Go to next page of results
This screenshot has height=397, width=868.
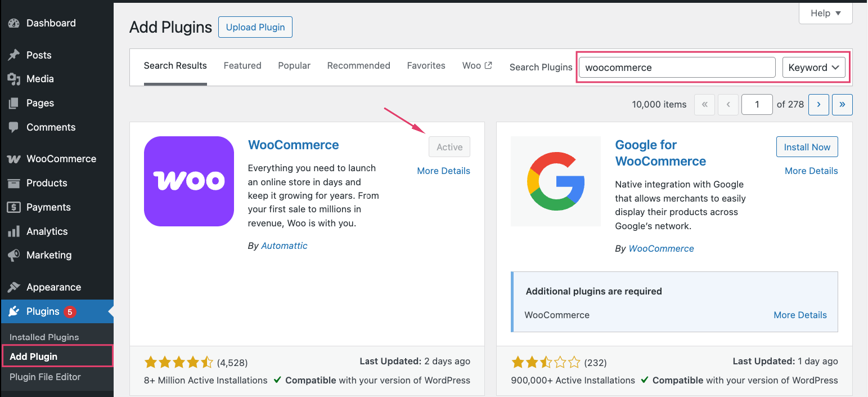coord(818,104)
